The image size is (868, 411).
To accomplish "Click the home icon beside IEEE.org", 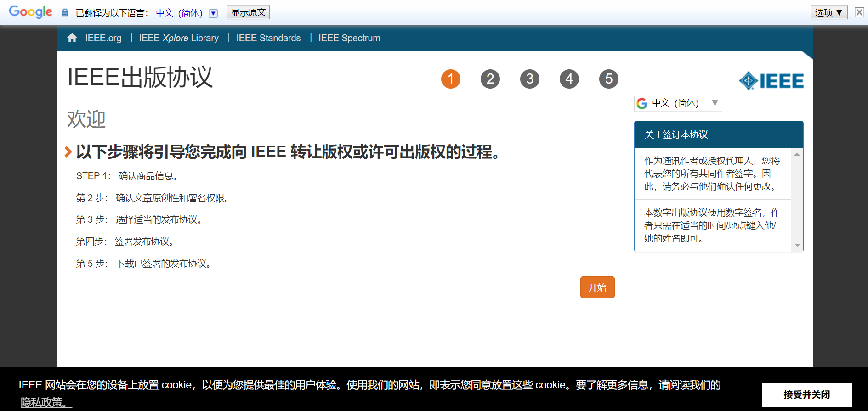I will point(72,38).
